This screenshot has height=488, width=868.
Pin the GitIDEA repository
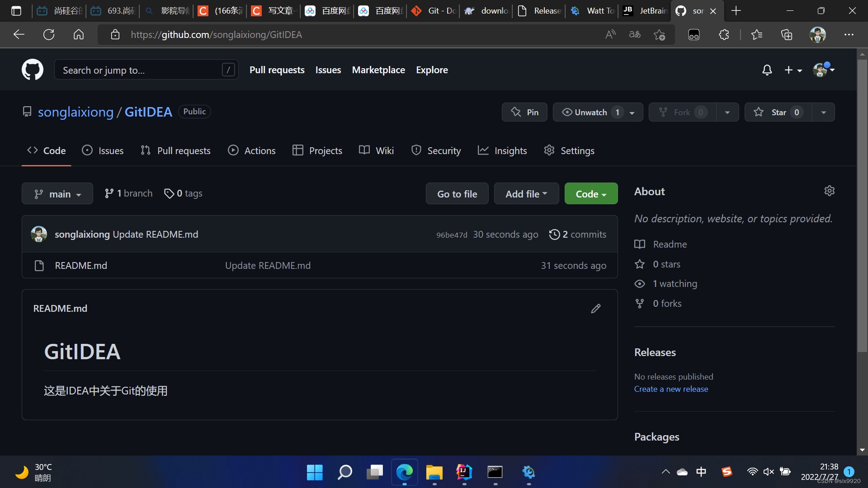click(x=524, y=112)
